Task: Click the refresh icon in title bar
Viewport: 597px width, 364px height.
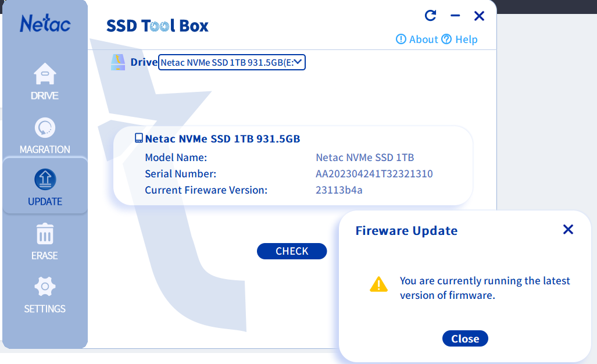Action: pos(430,16)
